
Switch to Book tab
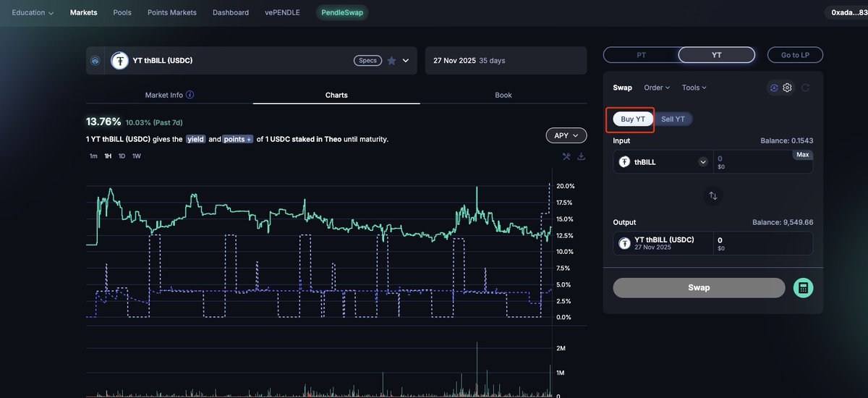(x=503, y=95)
